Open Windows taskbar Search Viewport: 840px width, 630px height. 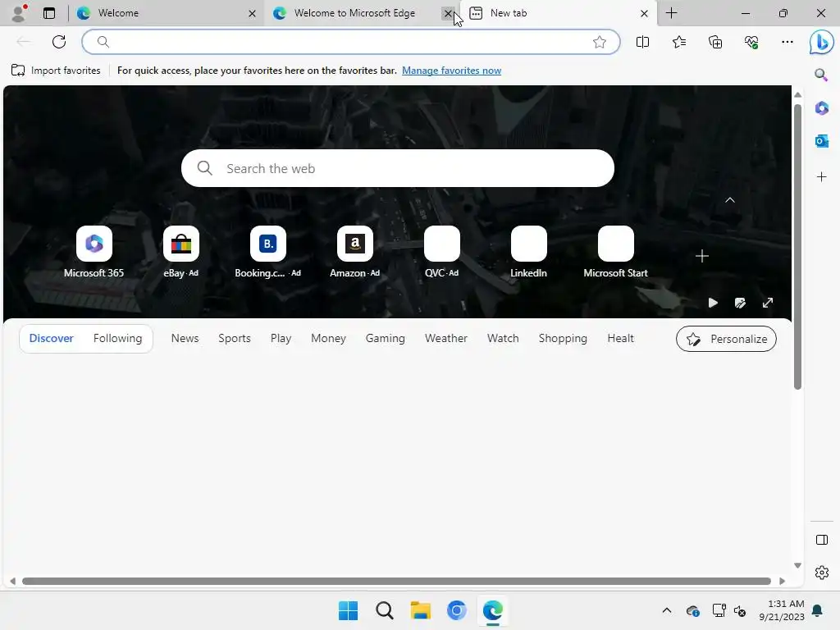[x=384, y=610]
